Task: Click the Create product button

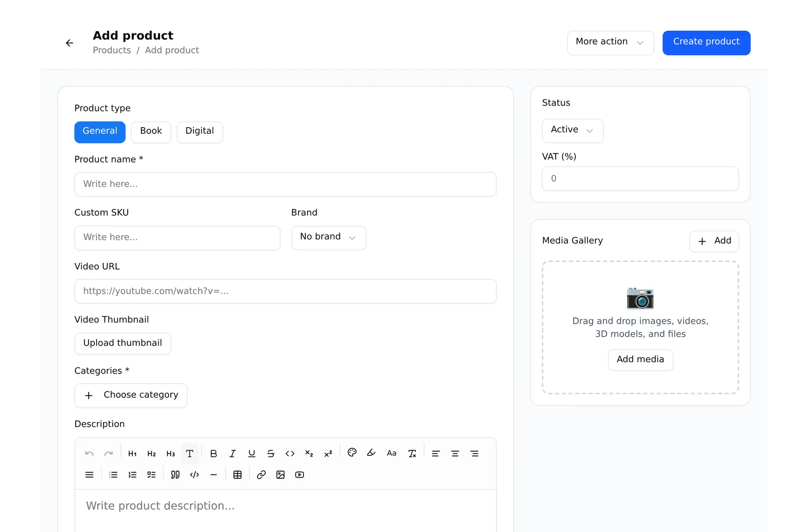Action: pyautogui.click(x=706, y=43)
